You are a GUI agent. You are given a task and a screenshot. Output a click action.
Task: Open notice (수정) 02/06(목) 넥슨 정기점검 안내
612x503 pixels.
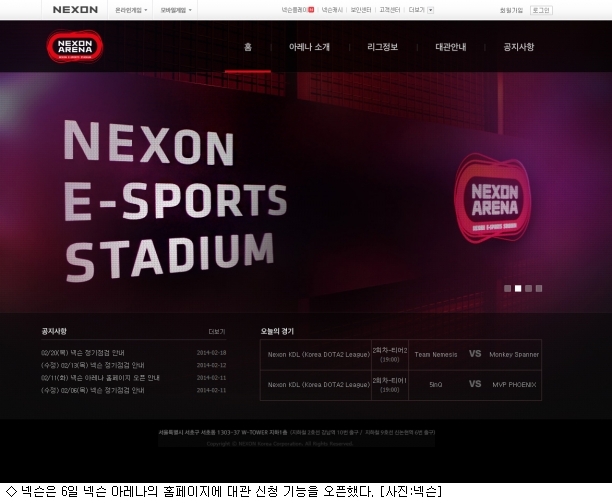coord(93,390)
